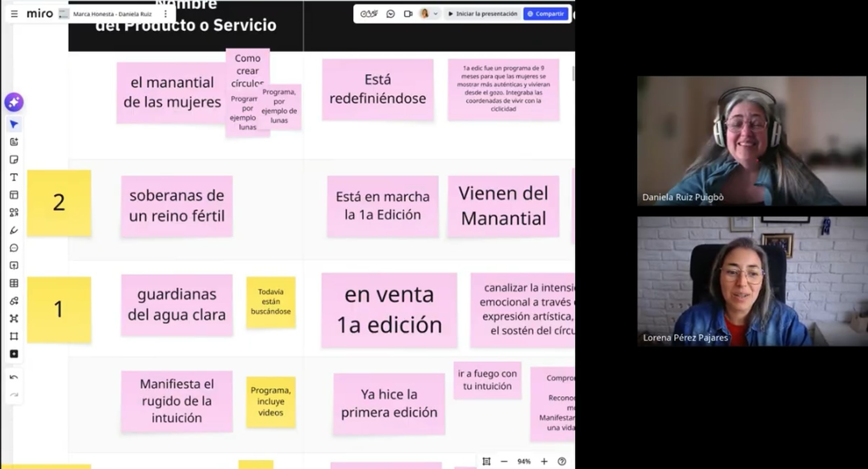
Task: Select sticky note 'en venta 1a edición'
Action: (389, 310)
